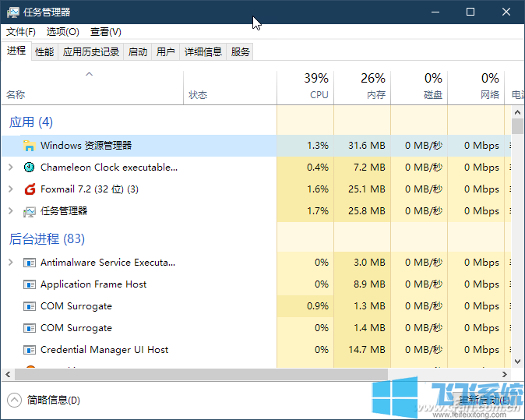Viewport: 525px width, 420px height.
Task: Click the 应用 (4) group heading
Action: click(31, 122)
